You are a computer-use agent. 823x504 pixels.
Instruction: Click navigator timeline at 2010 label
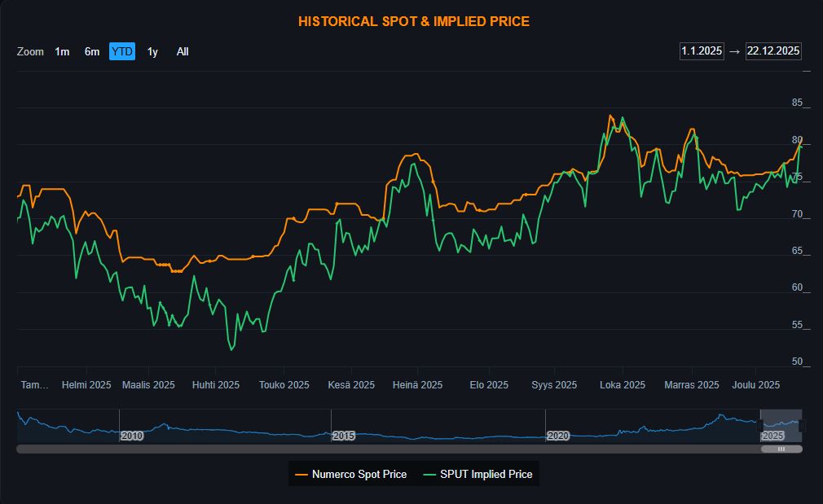tap(132, 436)
